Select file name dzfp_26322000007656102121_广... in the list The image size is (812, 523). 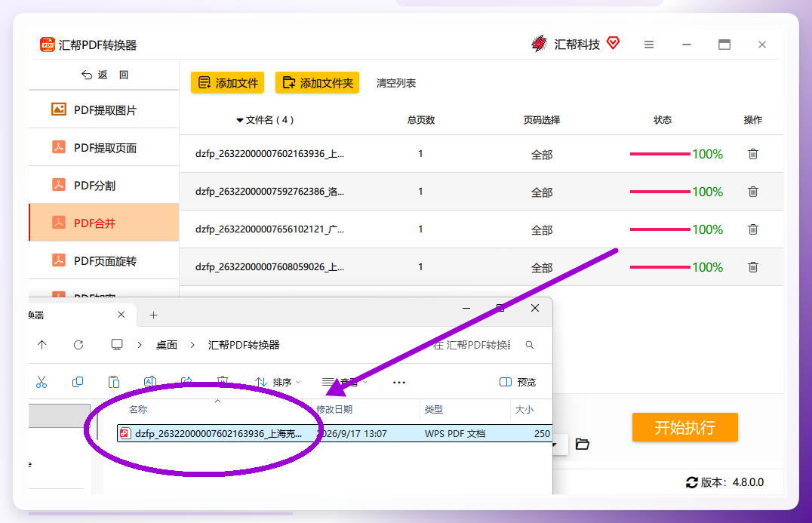click(x=269, y=229)
